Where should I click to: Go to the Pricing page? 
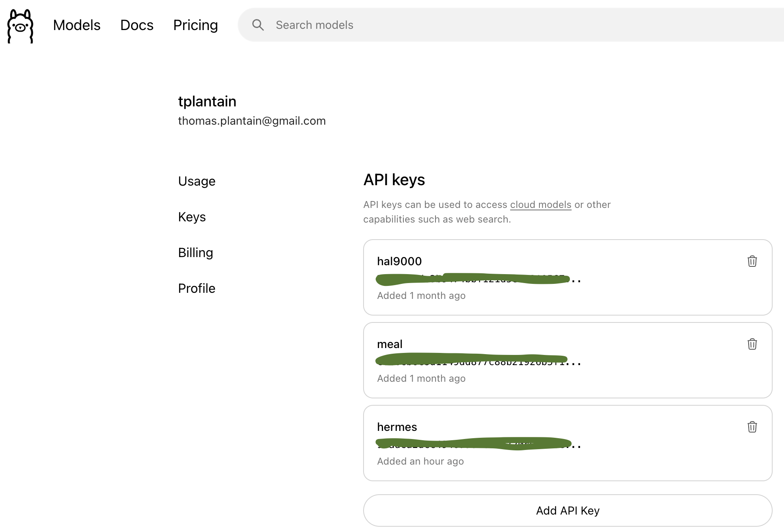[x=195, y=25]
